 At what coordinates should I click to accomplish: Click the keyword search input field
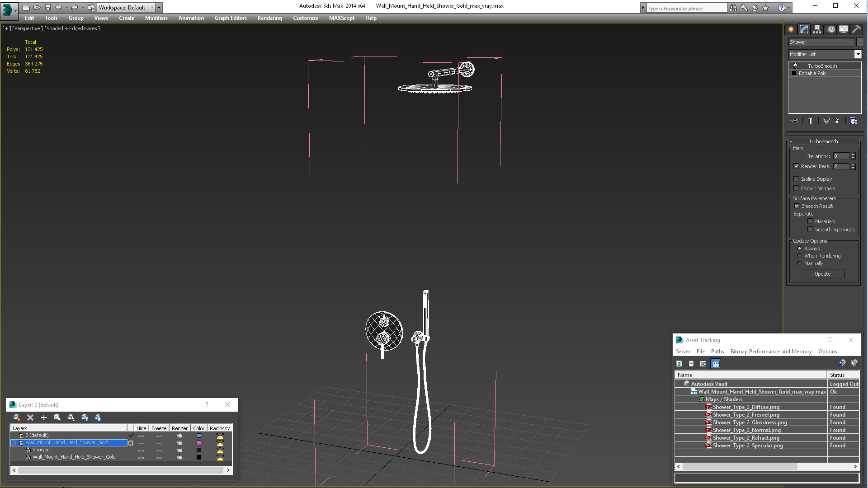point(686,8)
